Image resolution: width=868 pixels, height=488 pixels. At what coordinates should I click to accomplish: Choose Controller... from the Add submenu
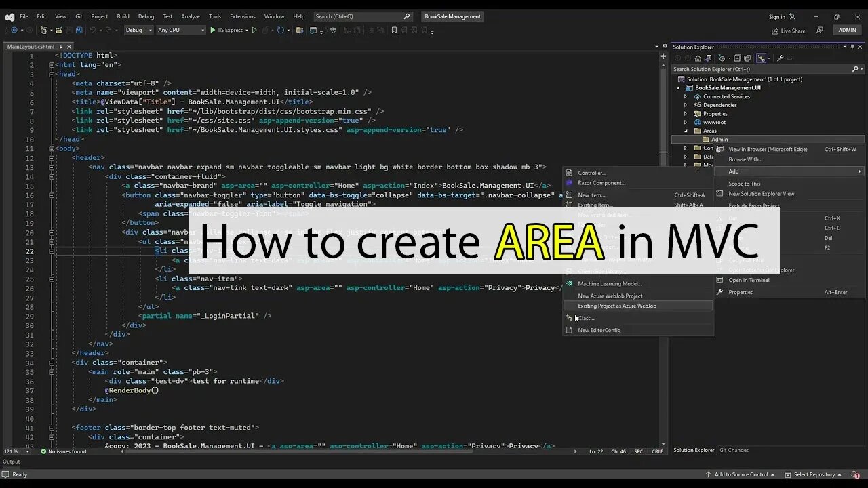639,173
